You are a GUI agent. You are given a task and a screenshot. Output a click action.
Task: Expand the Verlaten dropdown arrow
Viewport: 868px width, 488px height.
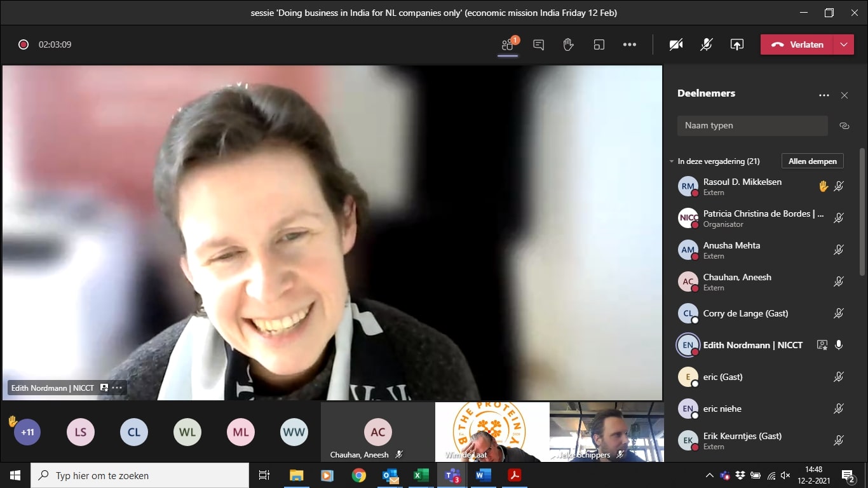click(x=843, y=44)
